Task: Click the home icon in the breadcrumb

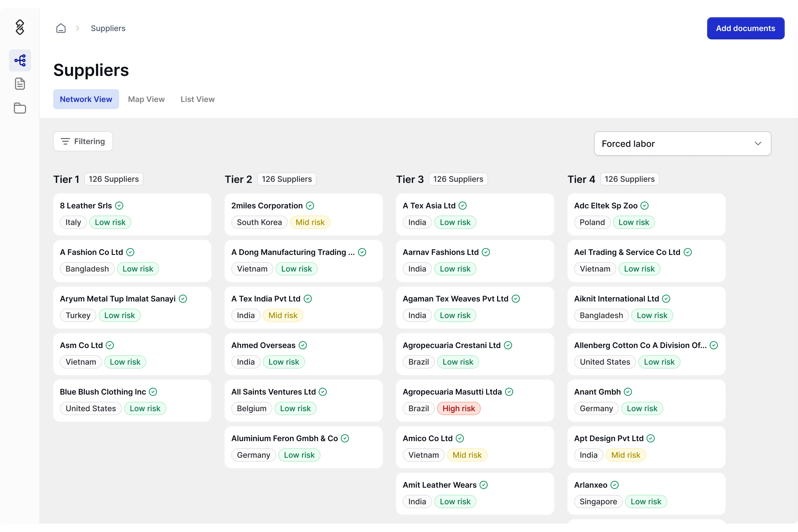Action: [x=61, y=28]
